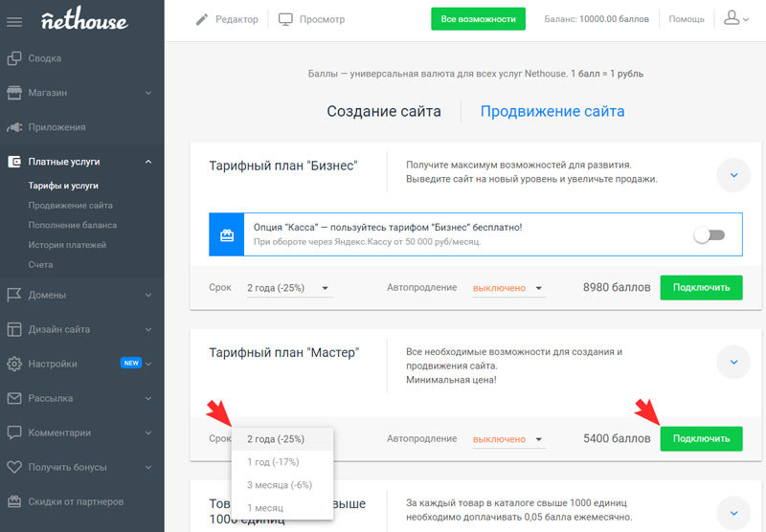Switch to Продвижение сайта tab
Image resolution: width=766 pixels, height=532 pixels.
[552, 111]
